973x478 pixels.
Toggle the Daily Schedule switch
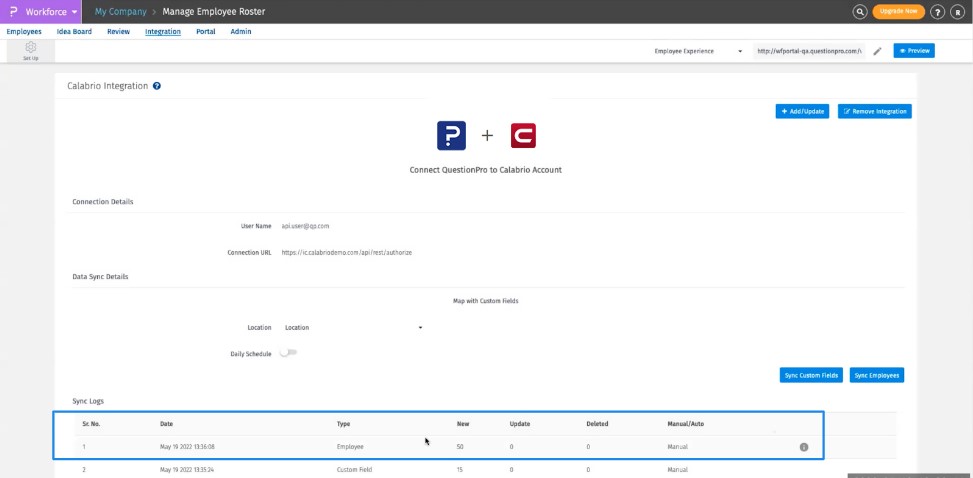coord(290,353)
